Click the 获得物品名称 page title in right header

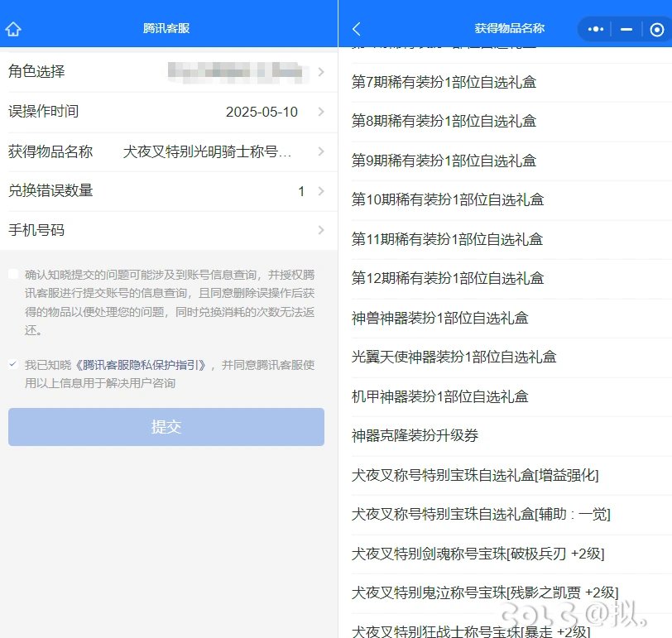tap(509, 28)
